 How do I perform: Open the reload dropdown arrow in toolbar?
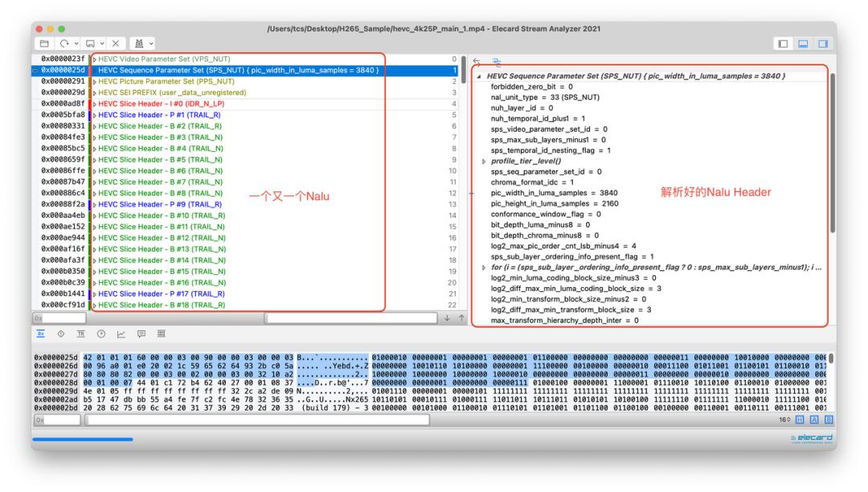pyautogui.click(x=75, y=43)
